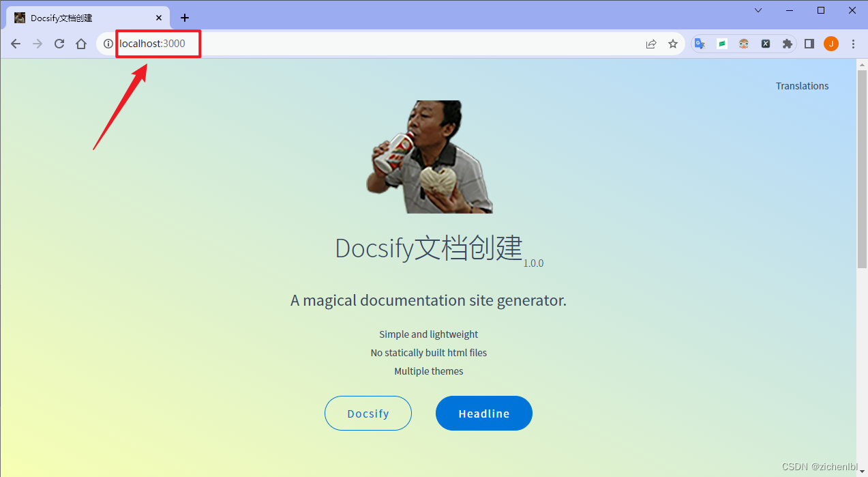The image size is (868, 477).
Task: Share this page icon
Action: pyautogui.click(x=651, y=44)
